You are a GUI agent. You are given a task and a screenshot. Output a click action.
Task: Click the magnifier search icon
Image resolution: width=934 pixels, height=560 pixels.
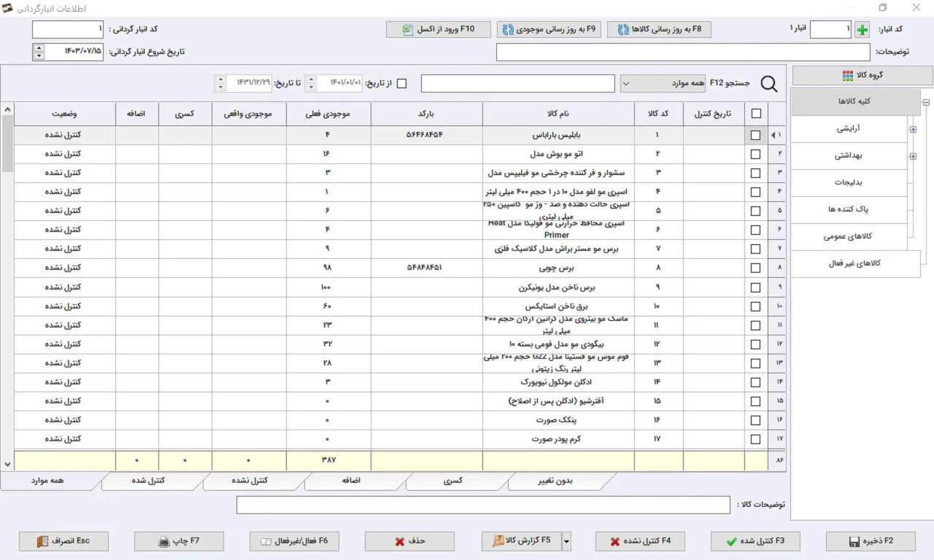(769, 84)
